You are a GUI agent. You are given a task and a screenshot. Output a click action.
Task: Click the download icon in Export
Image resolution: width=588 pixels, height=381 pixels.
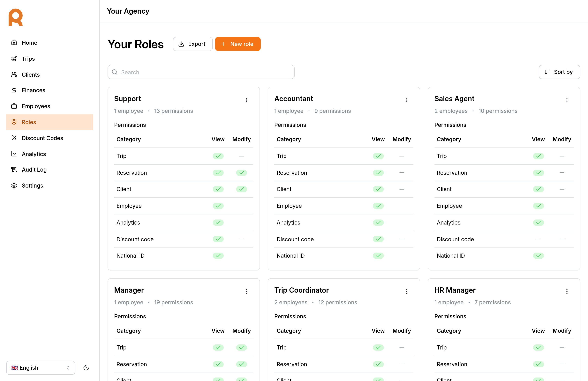pos(181,44)
